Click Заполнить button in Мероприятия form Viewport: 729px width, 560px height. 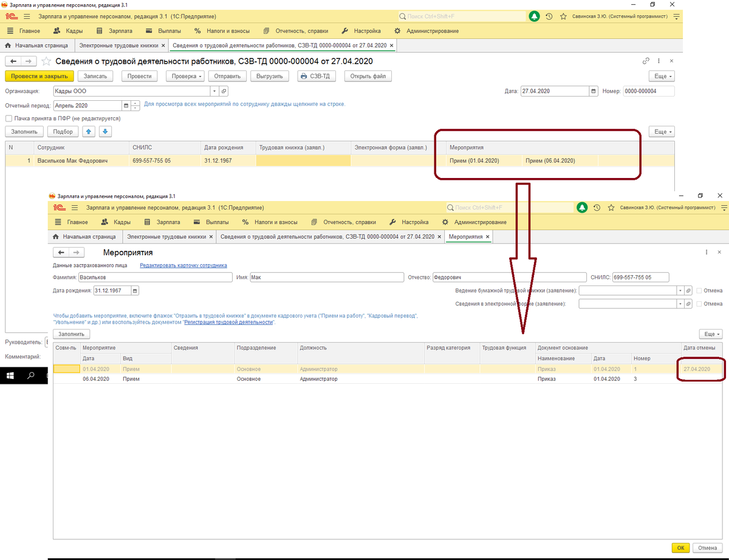(72, 334)
